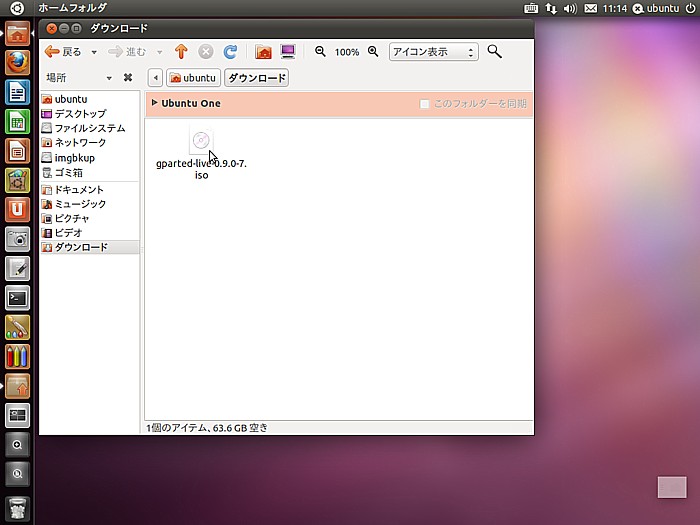Click the status bar item count text
The width and height of the screenshot is (700, 525).
pyautogui.click(x=207, y=428)
